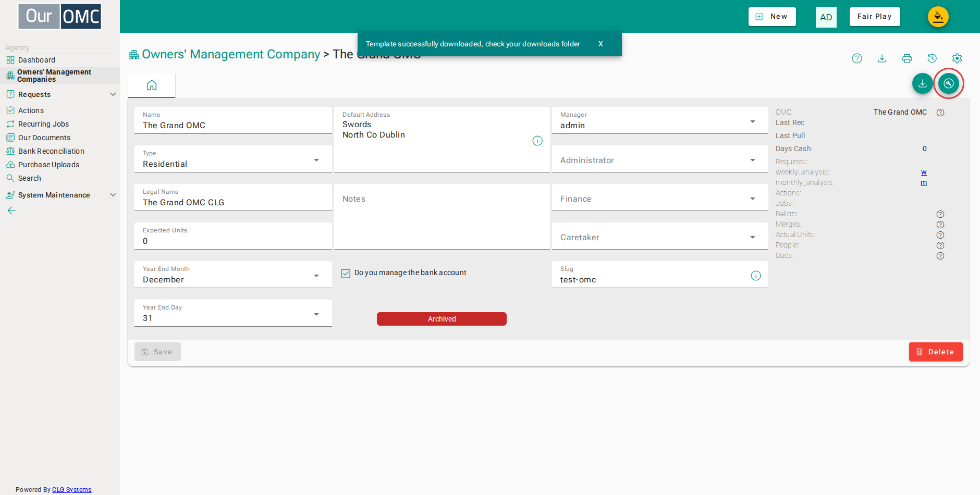Click the Fair Play button
The height and width of the screenshot is (495, 980).
pyautogui.click(x=875, y=17)
